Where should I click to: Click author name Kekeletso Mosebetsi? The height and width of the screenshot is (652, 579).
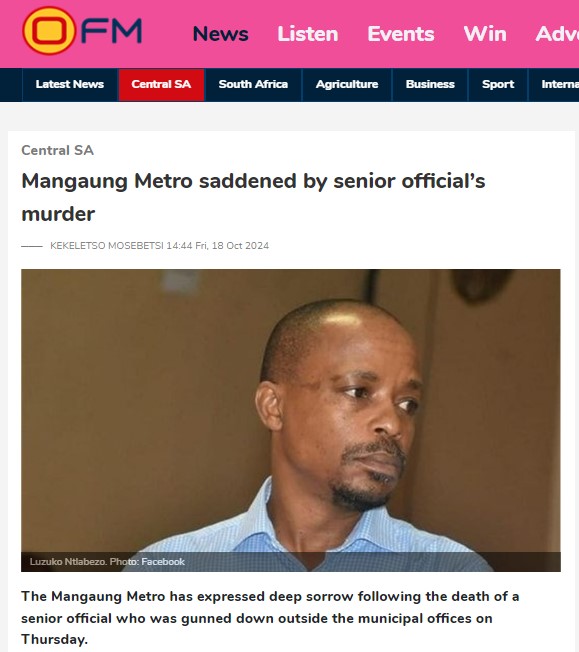(107, 246)
